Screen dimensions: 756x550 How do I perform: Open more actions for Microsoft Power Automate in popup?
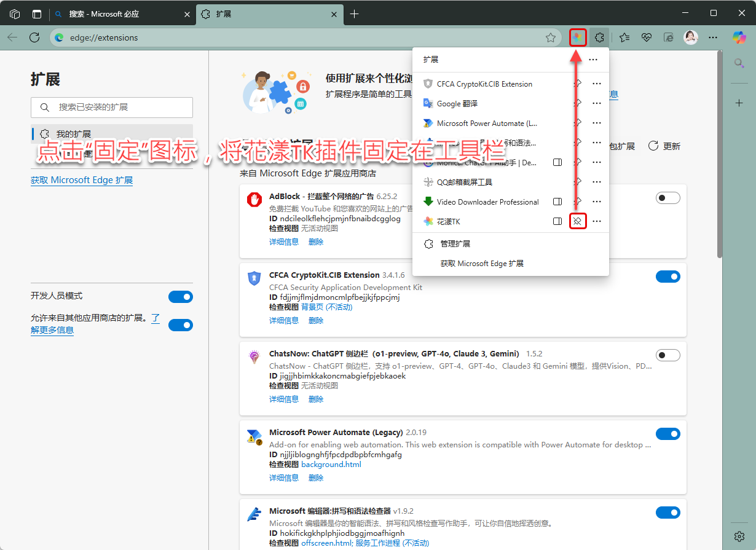(596, 123)
